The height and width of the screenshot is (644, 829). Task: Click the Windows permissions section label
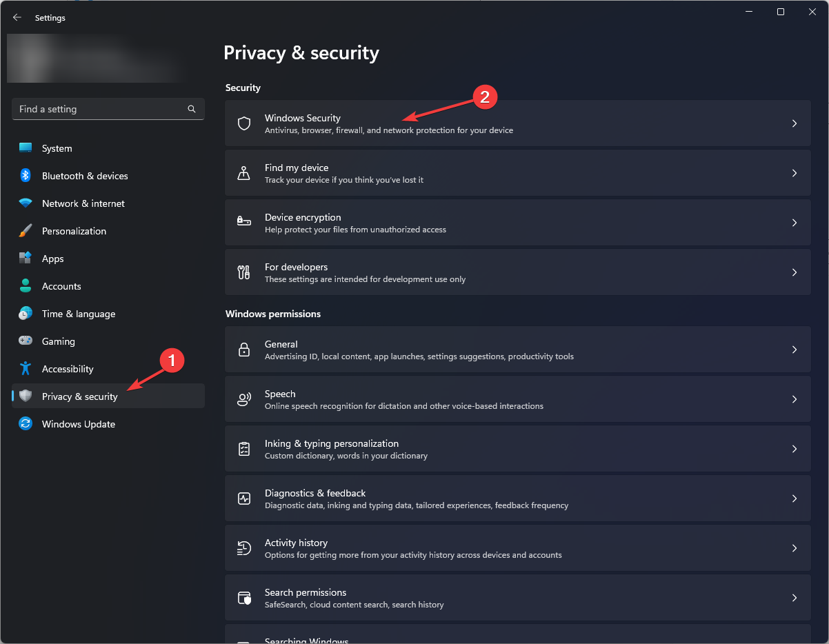click(273, 314)
